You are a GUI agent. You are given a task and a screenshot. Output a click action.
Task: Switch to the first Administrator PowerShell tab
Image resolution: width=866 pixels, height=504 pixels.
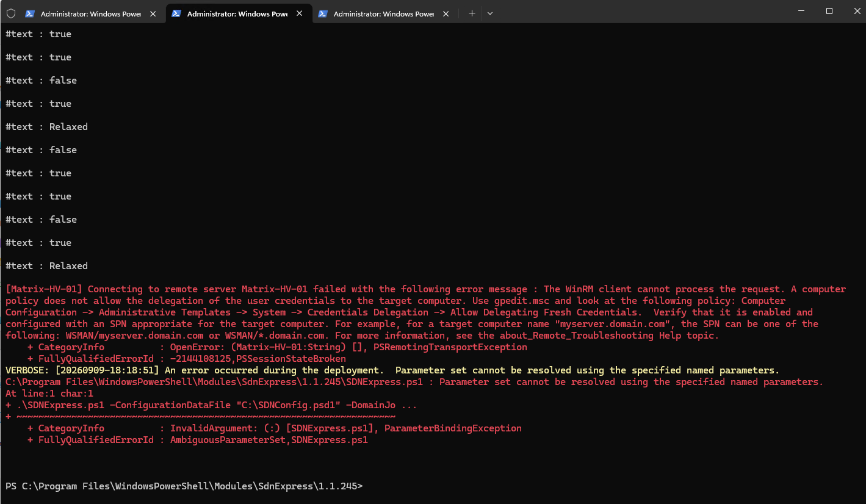tap(91, 13)
